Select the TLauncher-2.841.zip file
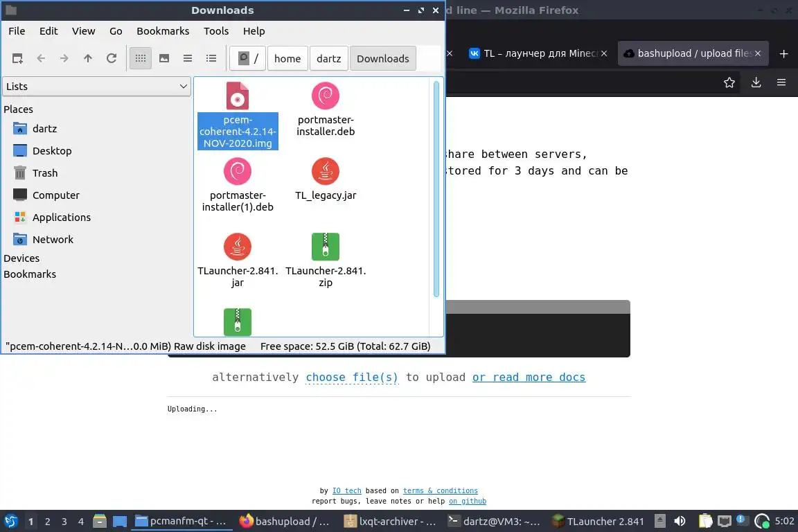Image resolution: width=798 pixels, height=532 pixels. 326,260
